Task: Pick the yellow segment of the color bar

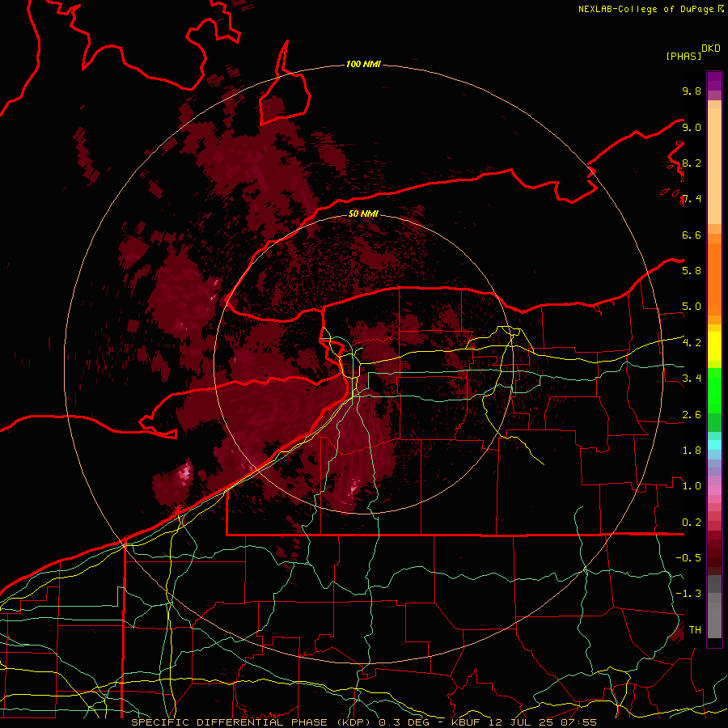Action: pyautogui.click(x=714, y=346)
